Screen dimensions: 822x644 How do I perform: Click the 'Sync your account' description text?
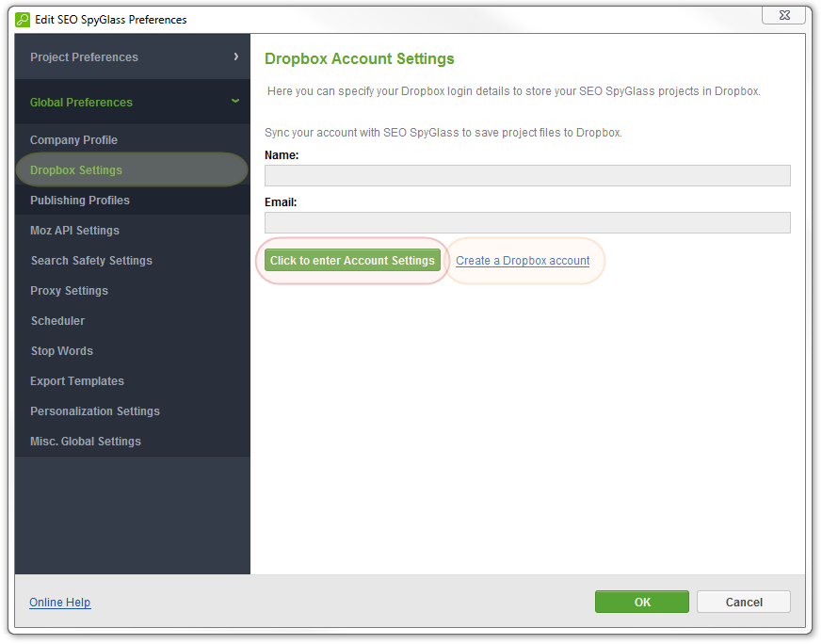tap(443, 133)
